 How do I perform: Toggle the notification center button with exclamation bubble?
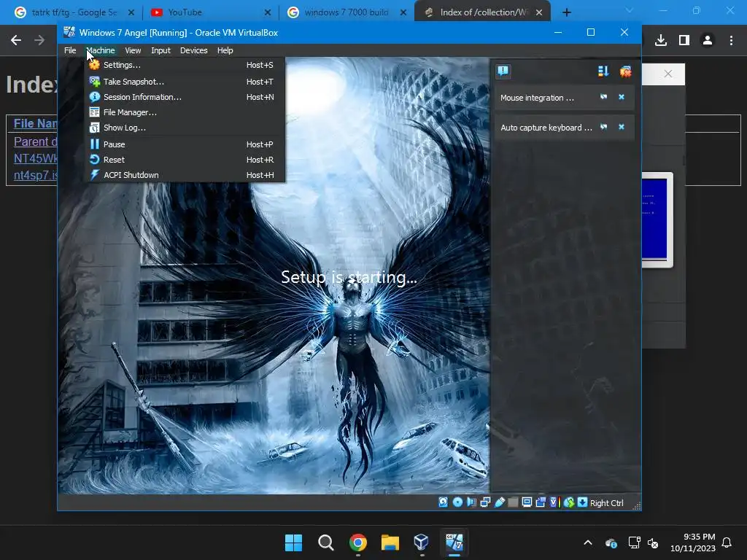(503, 71)
